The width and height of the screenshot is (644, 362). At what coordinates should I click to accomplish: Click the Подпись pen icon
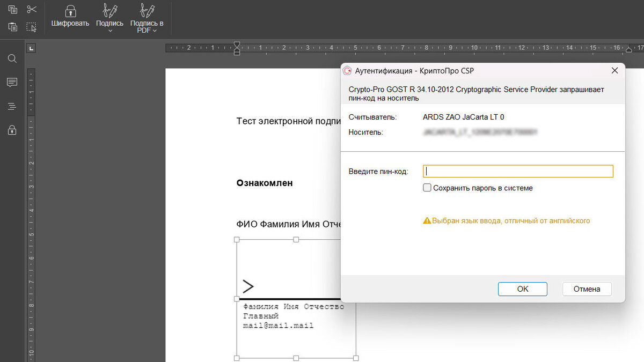coord(109,11)
